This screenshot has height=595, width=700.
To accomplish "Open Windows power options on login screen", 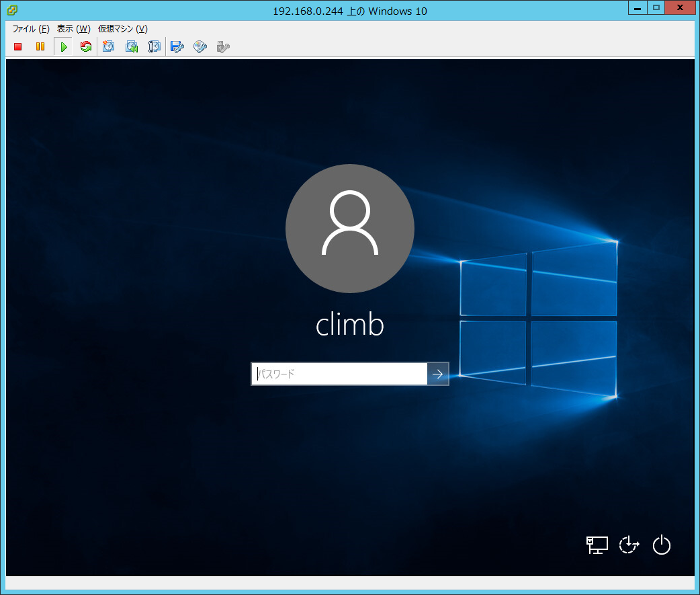I will pyautogui.click(x=662, y=545).
